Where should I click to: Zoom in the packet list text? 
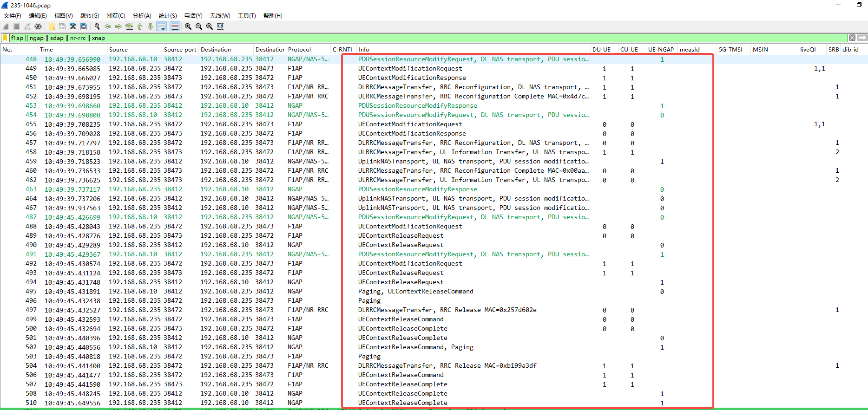(188, 26)
